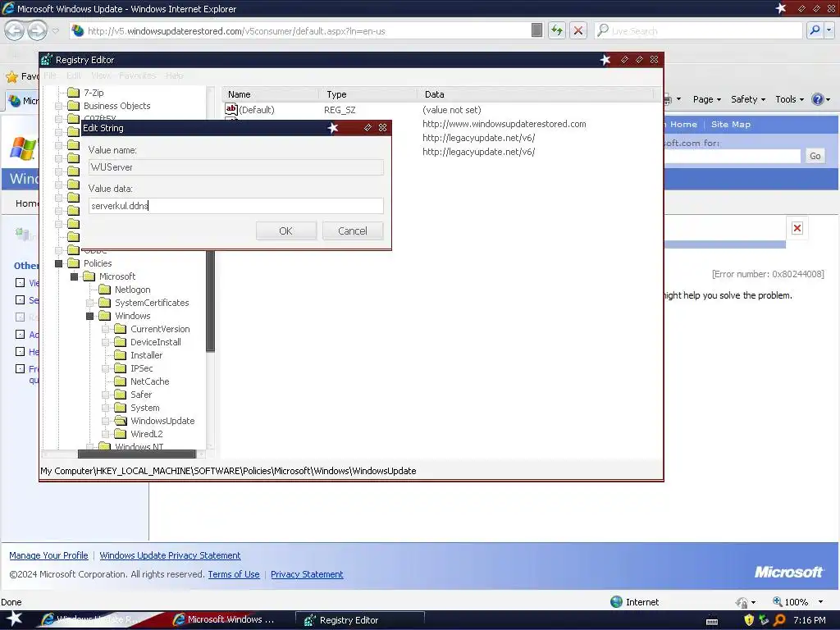
Task: Open the search provider dropdown arrow
Action: tap(829, 30)
